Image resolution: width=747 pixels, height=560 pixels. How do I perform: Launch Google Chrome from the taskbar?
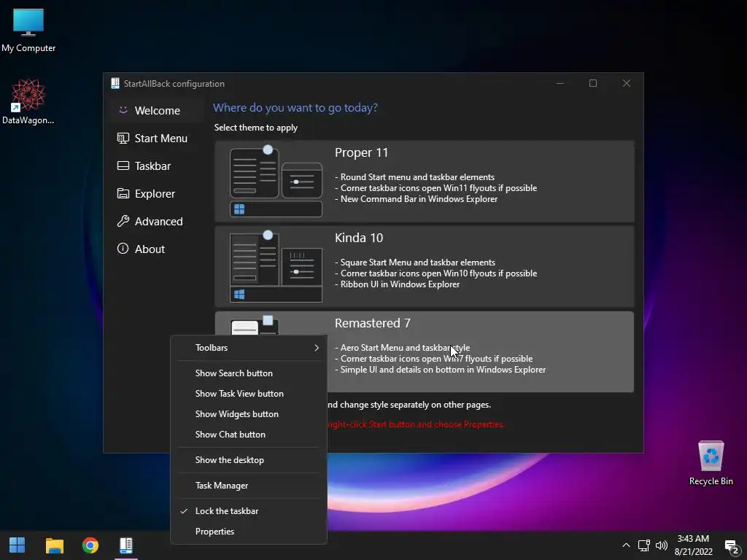90,545
